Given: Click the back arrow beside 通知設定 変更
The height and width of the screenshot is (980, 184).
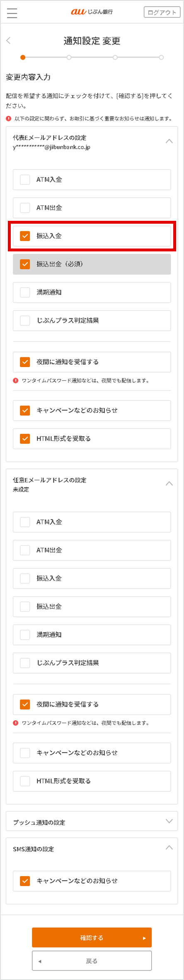Looking at the screenshot, I should pyautogui.click(x=9, y=41).
